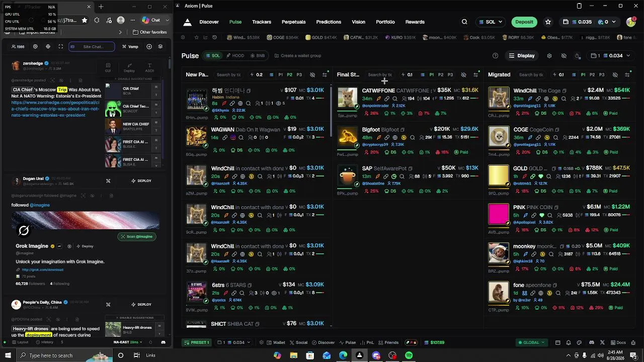Screen dimensions: 644x362
Task: Open the NA-EAST server dropdown in J7Tracker
Action: click(x=128, y=342)
